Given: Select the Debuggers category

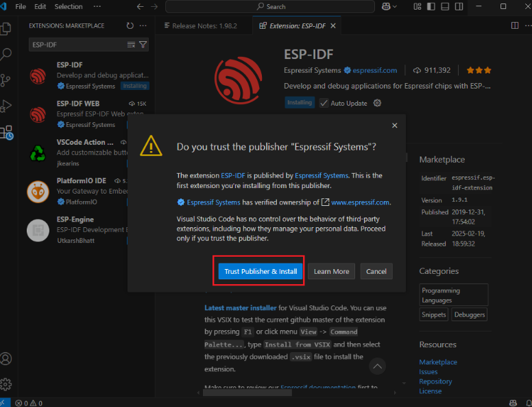Looking at the screenshot, I should click(x=470, y=314).
